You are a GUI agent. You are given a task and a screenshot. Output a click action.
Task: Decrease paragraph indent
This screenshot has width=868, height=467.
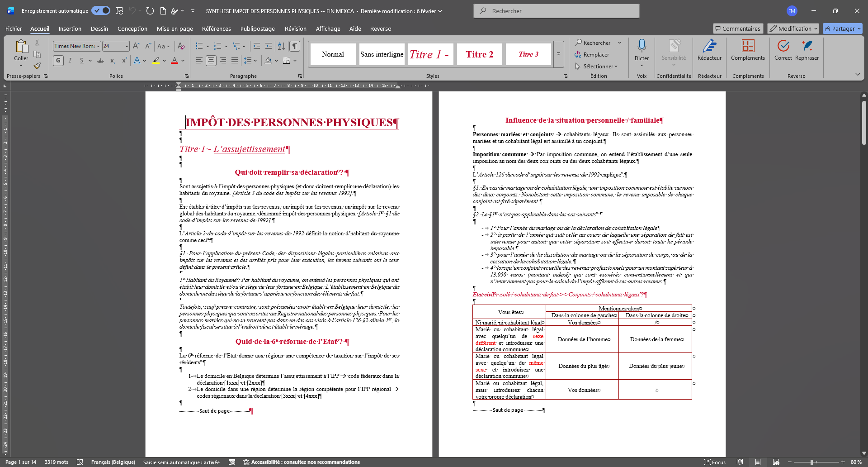257,46
